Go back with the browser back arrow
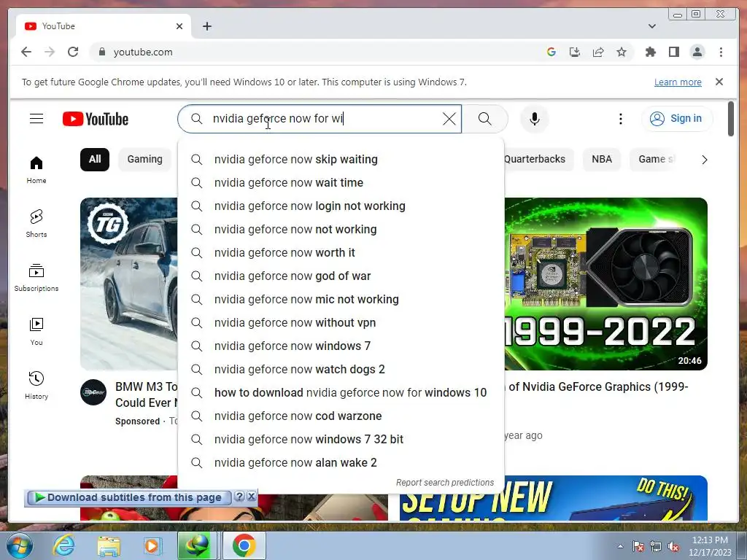This screenshot has width=747, height=560. 26,52
